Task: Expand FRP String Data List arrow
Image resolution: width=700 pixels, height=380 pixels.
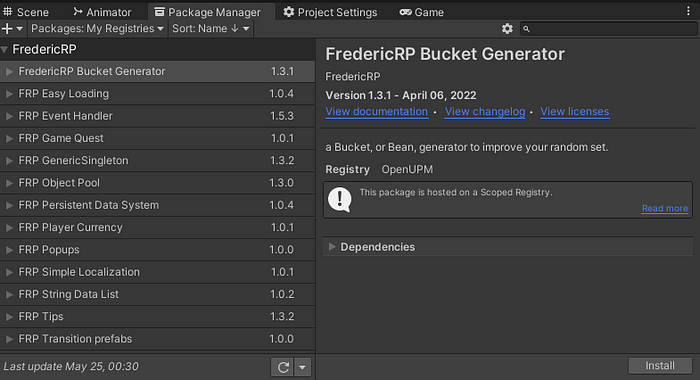Action: point(9,295)
